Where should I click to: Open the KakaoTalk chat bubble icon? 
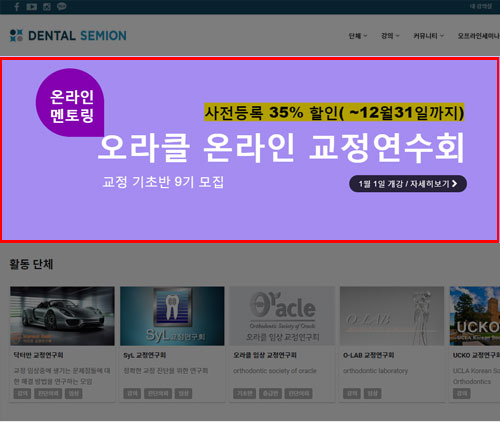(62, 7)
